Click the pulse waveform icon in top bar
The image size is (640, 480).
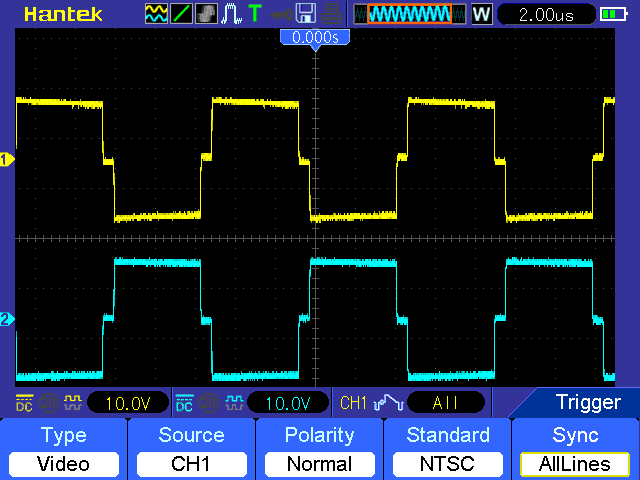(230, 14)
